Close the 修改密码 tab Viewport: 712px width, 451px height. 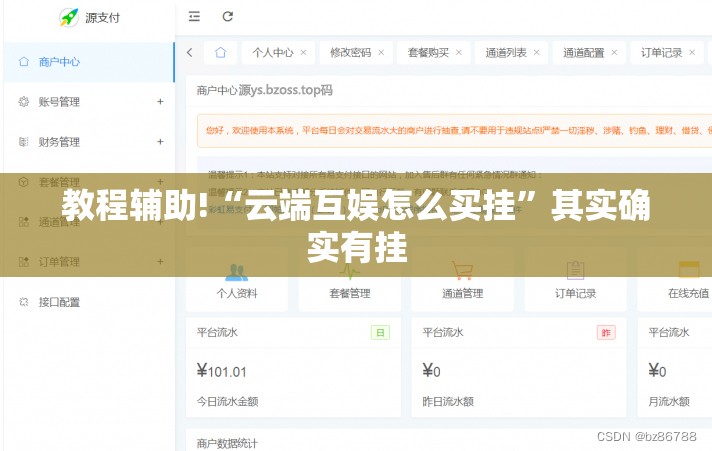point(381,53)
